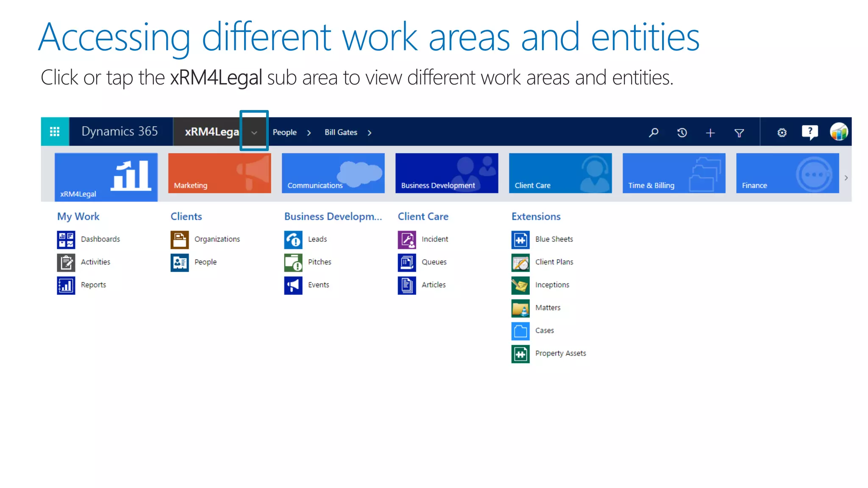Open the People link under Clients

[206, 262]
